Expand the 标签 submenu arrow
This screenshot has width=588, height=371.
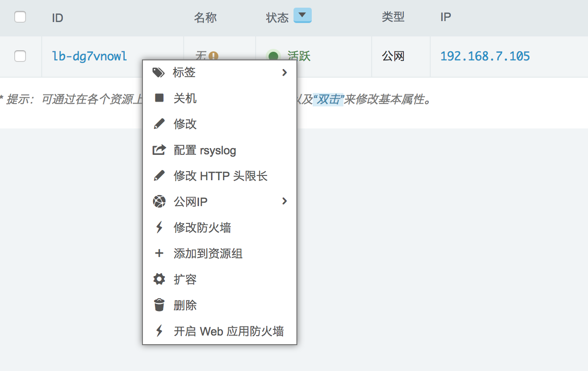coord(284,72)
